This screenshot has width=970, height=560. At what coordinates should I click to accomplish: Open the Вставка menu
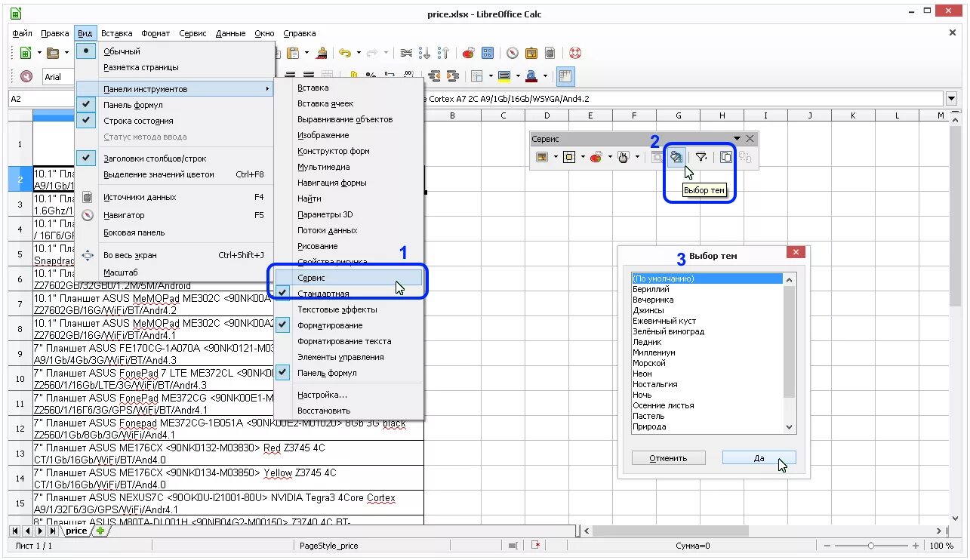coord(116,33)
